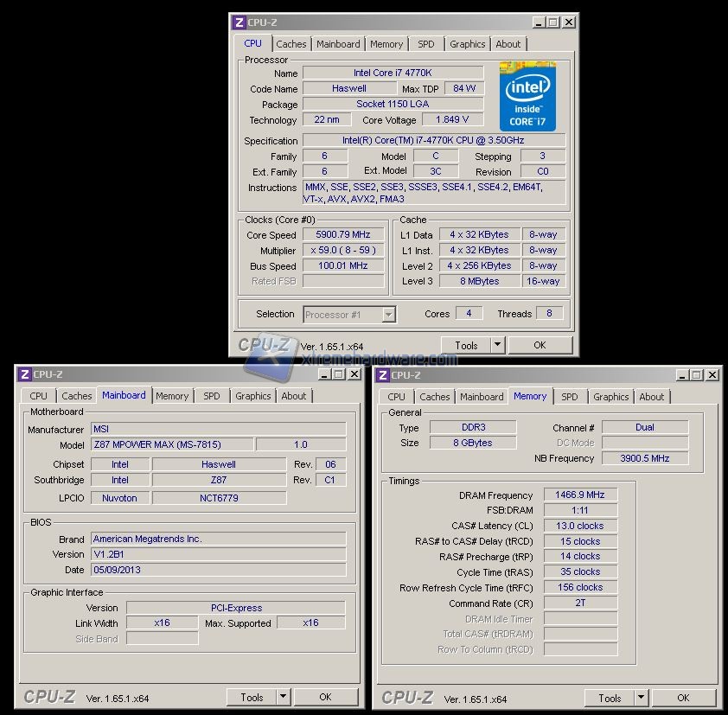
Task: Click the Core Speed value field
Action: (x=343, y=235)
